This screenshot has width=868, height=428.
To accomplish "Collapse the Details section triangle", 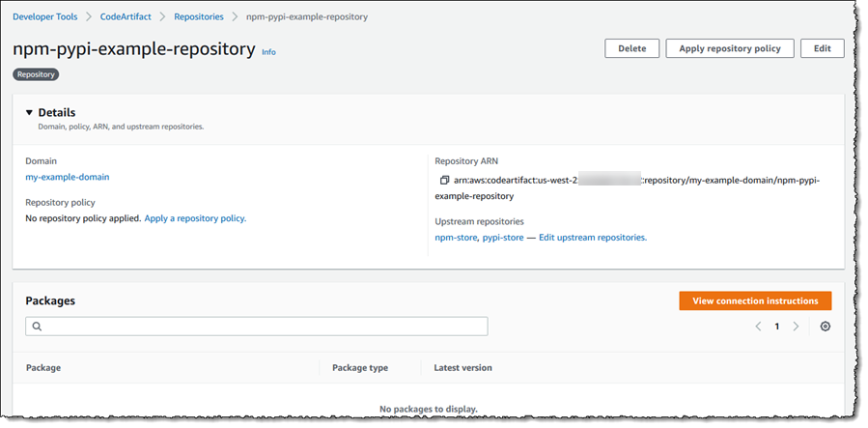I will pyautogui.click(x=29, y=112).
